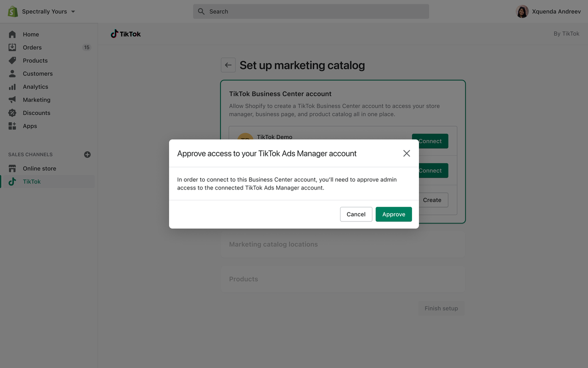588x368 pixels.
Task: Open Marketing in the sidebar
Action: point(37,100)
